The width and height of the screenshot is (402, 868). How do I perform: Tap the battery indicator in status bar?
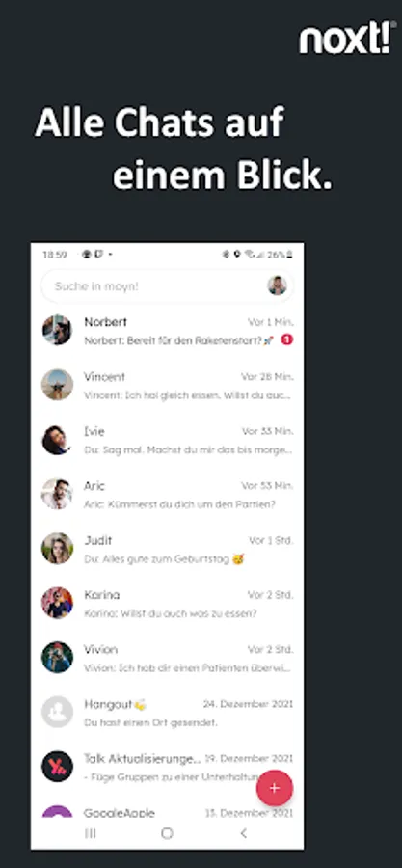pyautogui.click(x=281, y=255)
